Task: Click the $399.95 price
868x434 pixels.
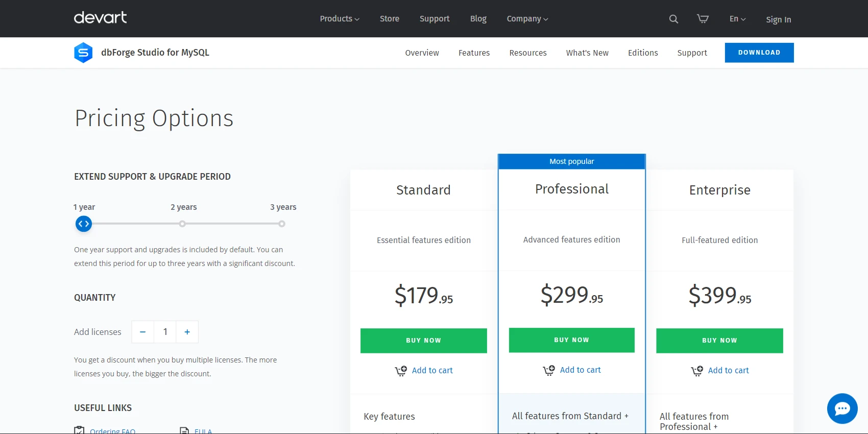Action: pyautogui.click(x=720, y=296)
